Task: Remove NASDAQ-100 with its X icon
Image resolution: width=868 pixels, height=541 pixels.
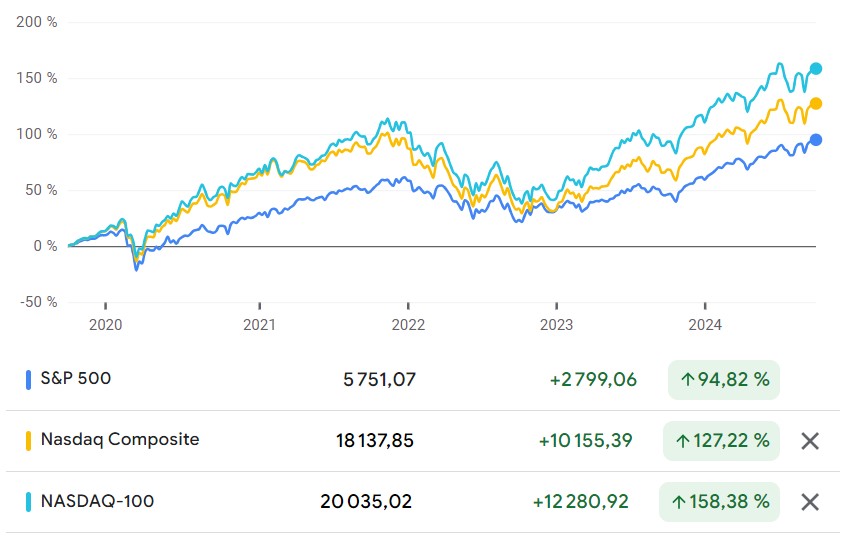Action: point(810,502)
